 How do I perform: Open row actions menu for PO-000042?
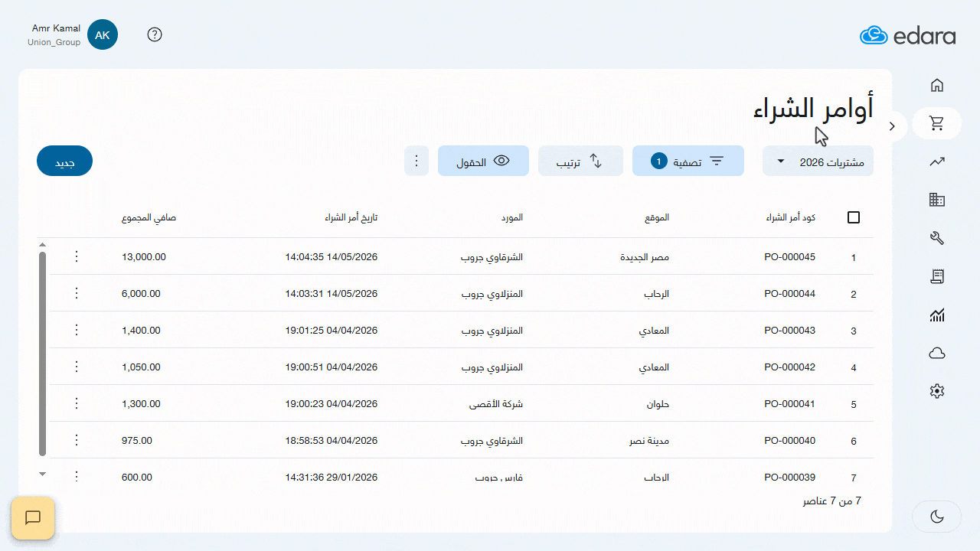point(76,367)
